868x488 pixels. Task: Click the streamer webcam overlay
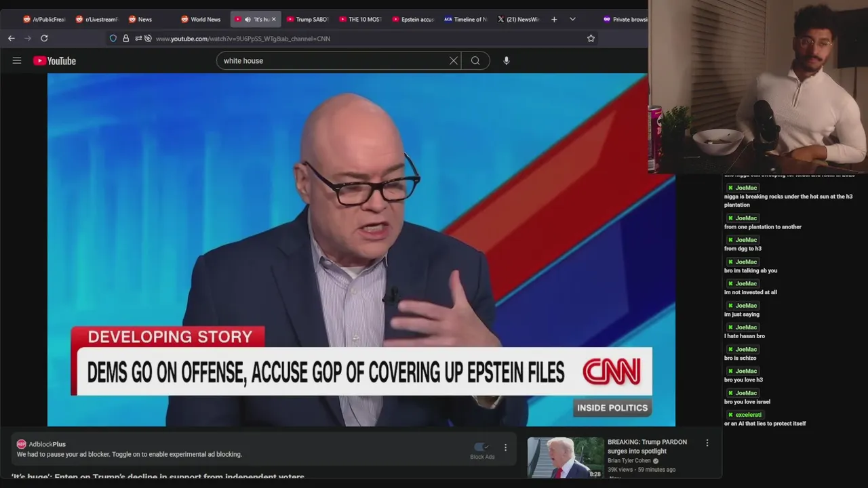coord(757,87)
